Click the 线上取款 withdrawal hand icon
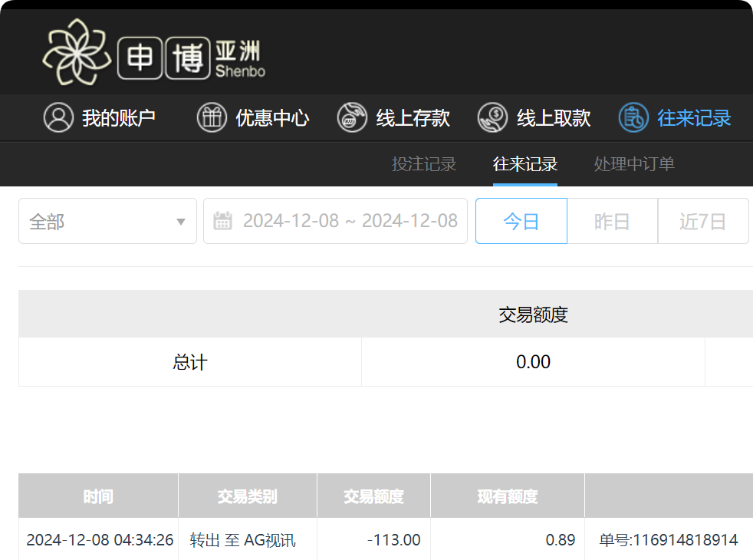 (x=494, y=117)
